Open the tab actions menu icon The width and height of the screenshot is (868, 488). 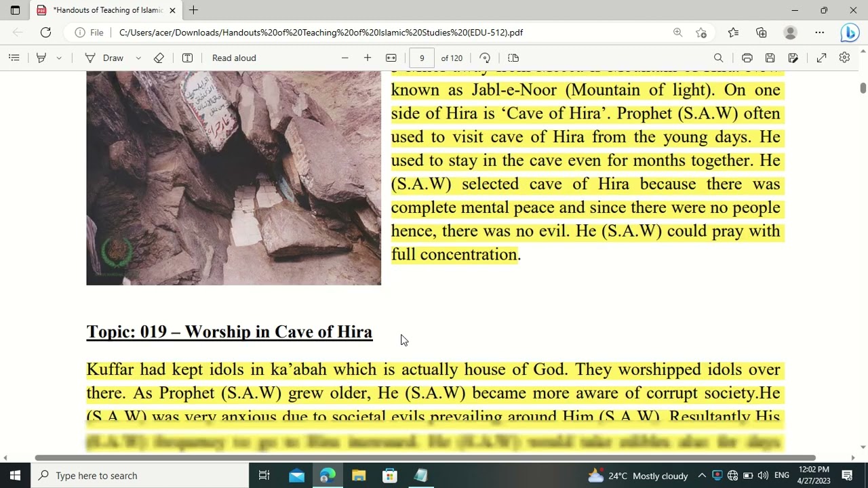coord(15,10)
